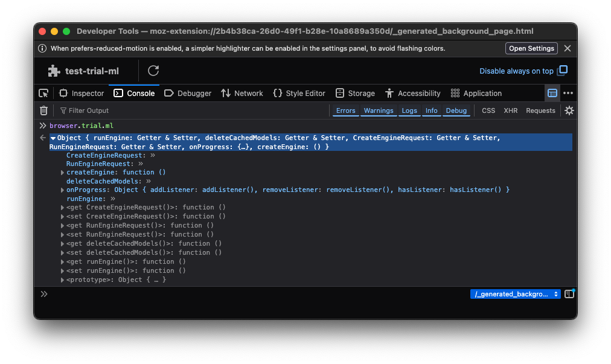
Task: Click the info icon in notification bar
Action: (x=42, y=48)
